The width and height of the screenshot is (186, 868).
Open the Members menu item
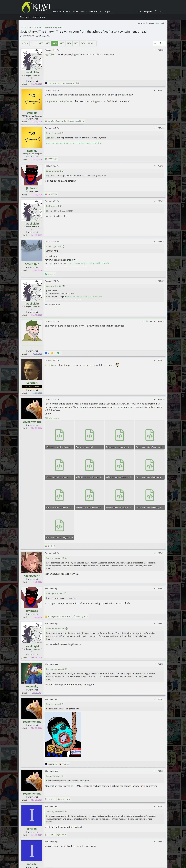click(x=94, y=11)
